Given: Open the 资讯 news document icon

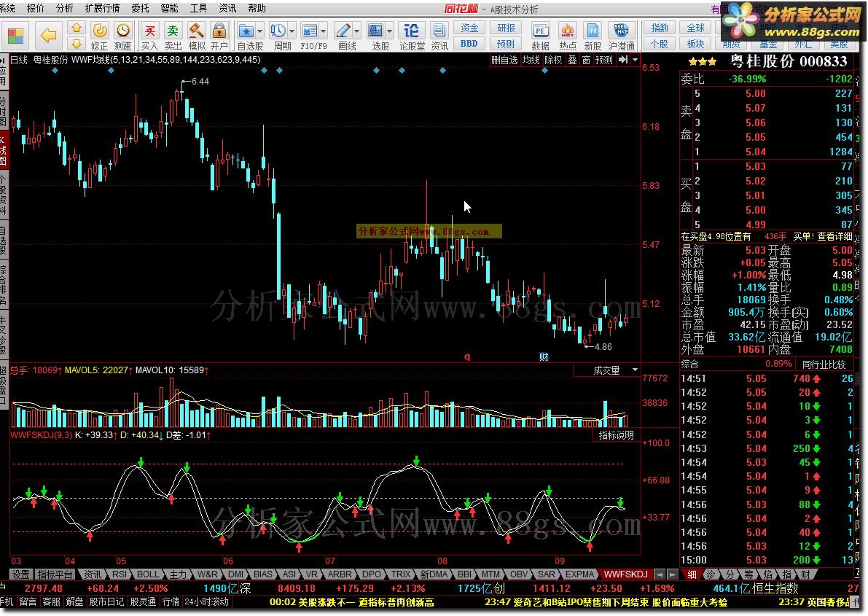Looking at the screenshot, I should [x=439, y=36].
